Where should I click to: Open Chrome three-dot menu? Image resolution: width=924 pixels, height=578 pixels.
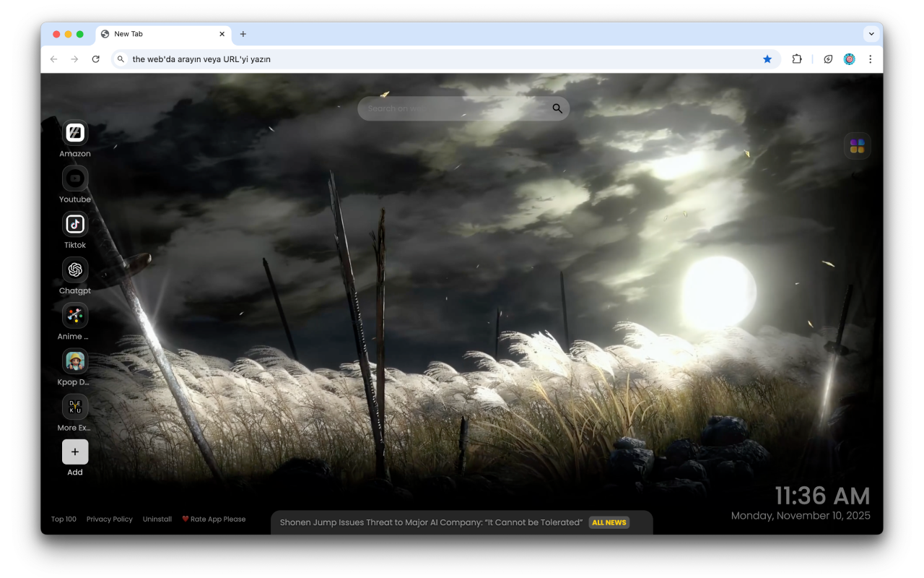point(870,59)
